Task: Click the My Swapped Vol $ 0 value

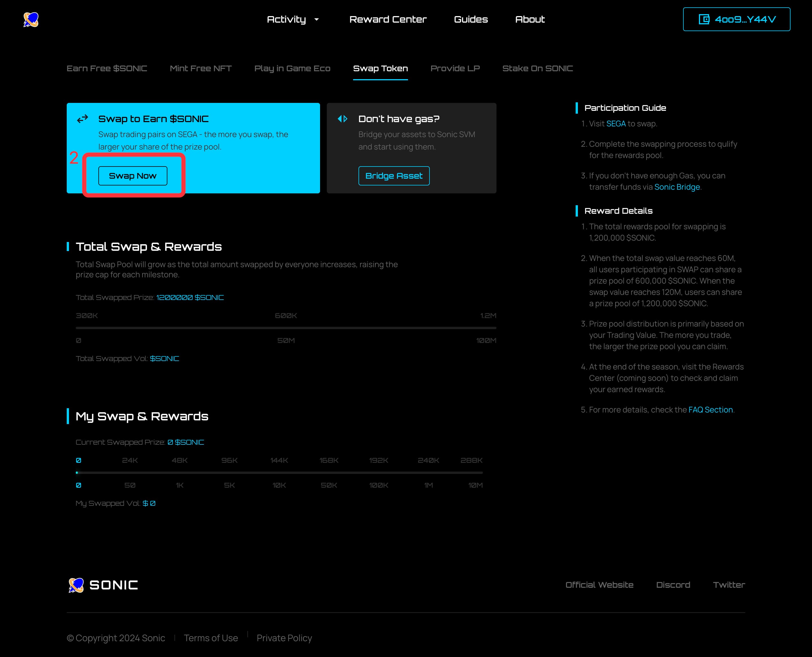Action: click(149, 503)
